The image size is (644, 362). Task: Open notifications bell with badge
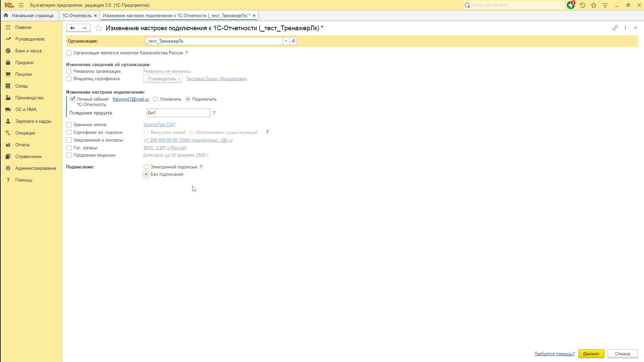click(x=571, y=5)
